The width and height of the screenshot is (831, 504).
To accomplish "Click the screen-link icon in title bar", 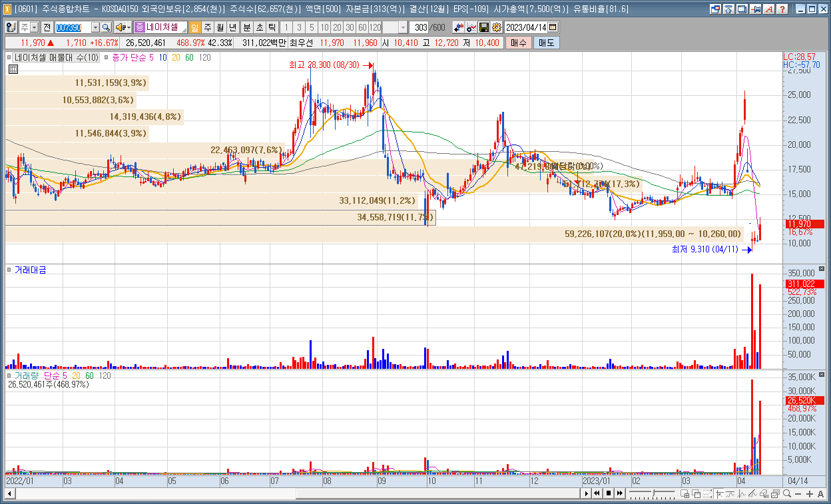I will pyautogui.click(x=715, y=9).
